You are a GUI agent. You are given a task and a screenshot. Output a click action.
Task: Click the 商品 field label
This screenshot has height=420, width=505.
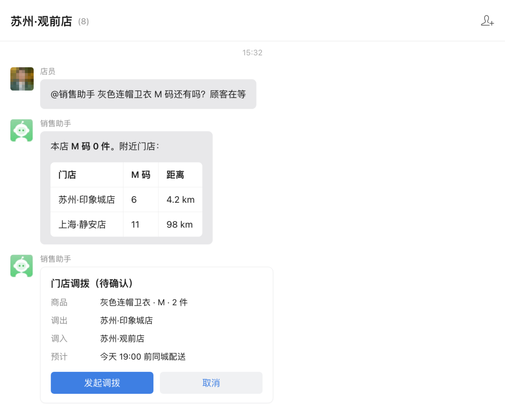coord(59,302)
